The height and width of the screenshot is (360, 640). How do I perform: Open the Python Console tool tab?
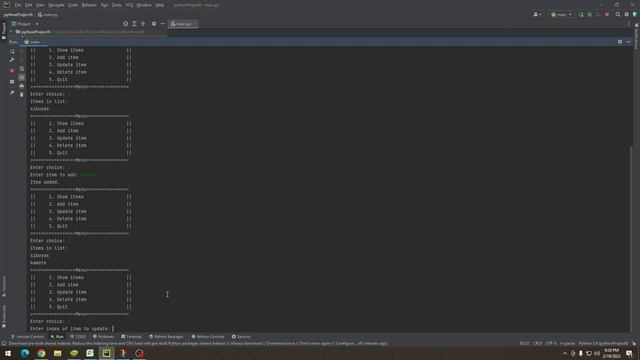208,337
